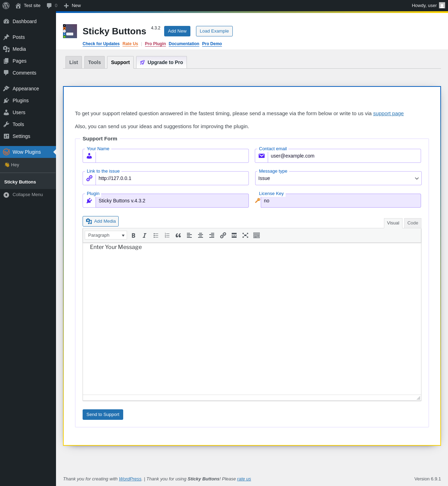This screenshot has height=486, width=448.
Task: Toggle italic formatting
Action: click(x=145, y=235)
